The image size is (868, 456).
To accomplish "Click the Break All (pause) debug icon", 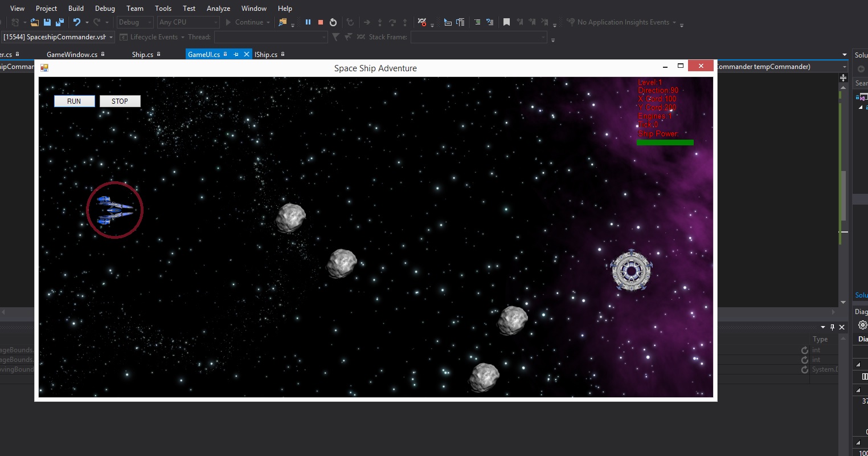I will (x=308, y=22).
